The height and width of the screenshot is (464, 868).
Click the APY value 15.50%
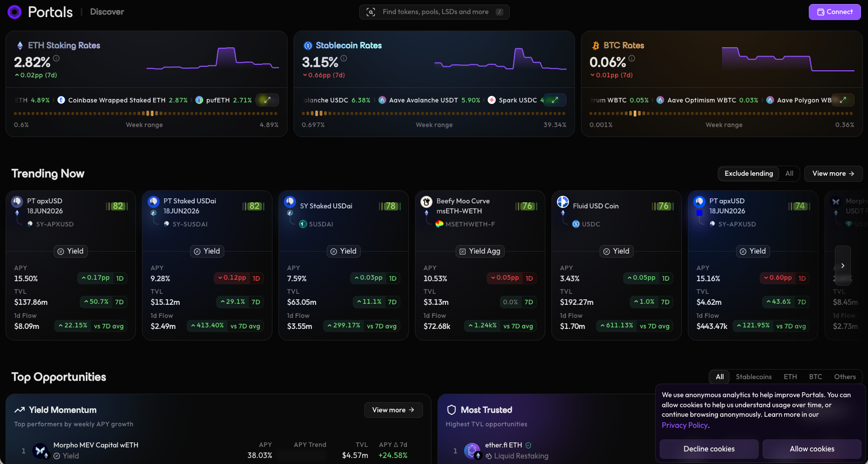(x=26, y=279)
